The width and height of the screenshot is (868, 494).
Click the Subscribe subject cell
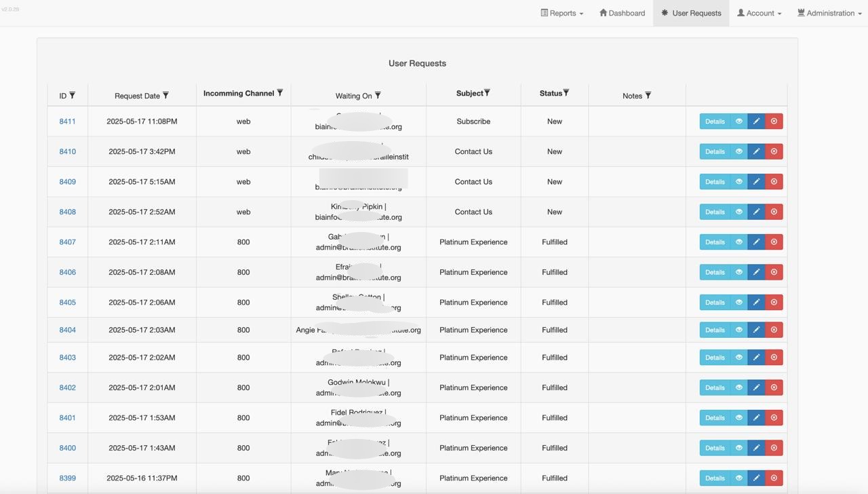tap(473, 121)
